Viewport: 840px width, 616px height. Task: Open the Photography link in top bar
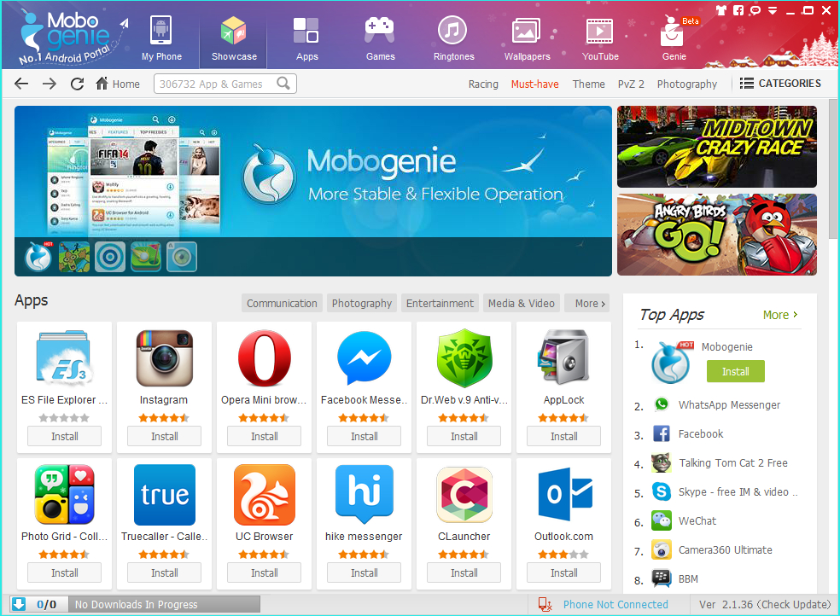687,84
